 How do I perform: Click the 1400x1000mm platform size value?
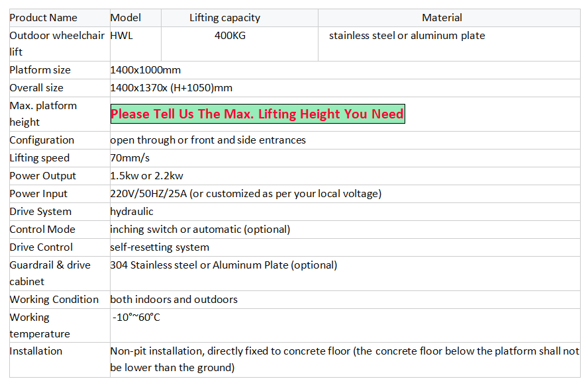click(145, 70)
